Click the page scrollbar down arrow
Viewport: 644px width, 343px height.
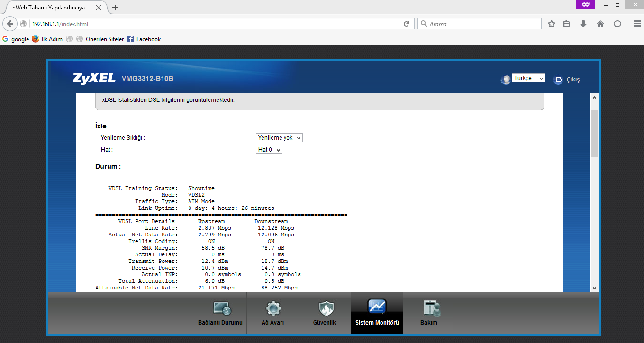coord(595,288)
